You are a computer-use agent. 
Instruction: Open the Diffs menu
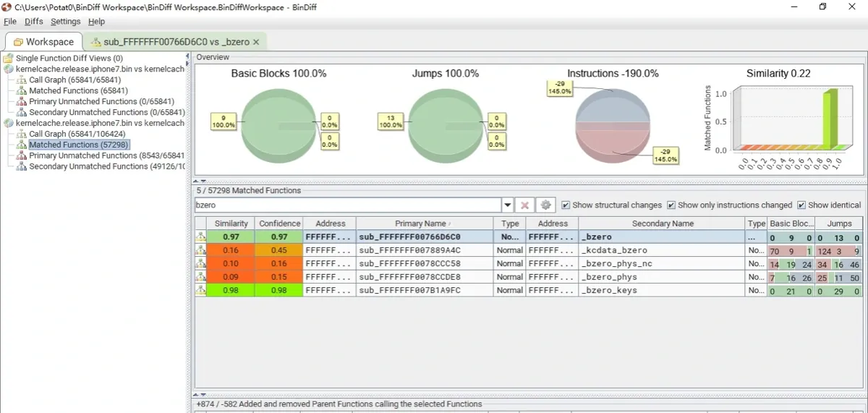pyautogui.click(x=34, y=22)
